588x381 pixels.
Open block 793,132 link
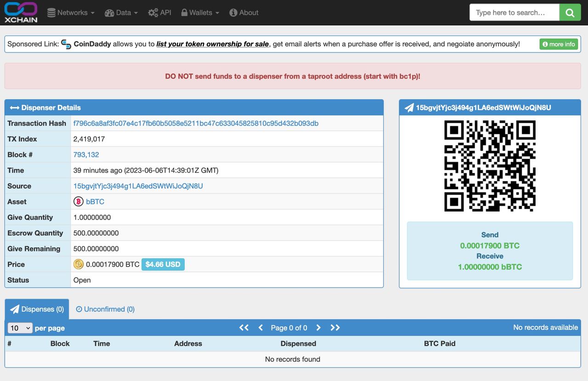[x=86, y=154]
